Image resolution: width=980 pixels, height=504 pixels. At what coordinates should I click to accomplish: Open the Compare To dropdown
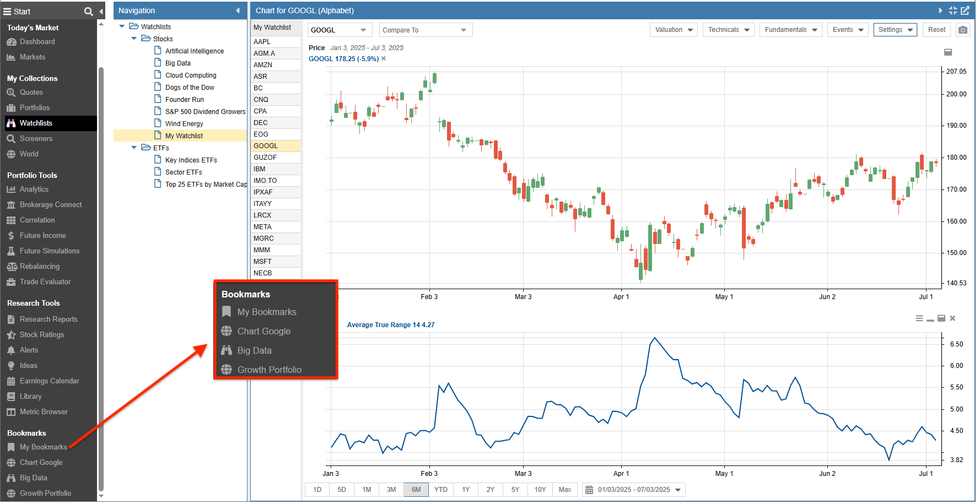pyautogui.click(x=425, y=30)
